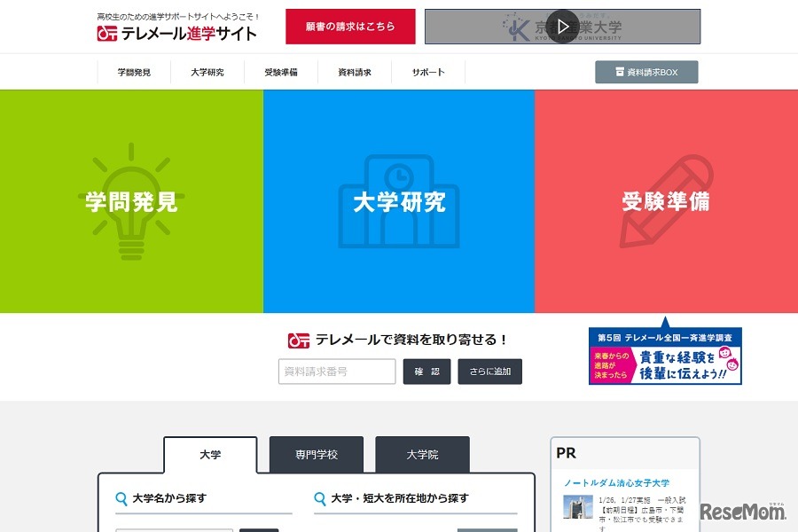Click the lightbulb icon in the green panel
This screenshot has height=532, width=798.
(x=131, y=201)
